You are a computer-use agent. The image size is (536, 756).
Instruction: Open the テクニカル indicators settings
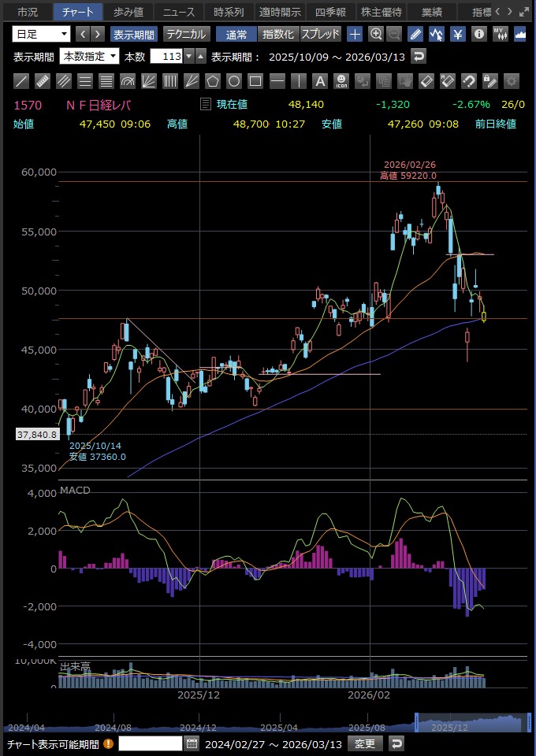(x=186, y=34)
